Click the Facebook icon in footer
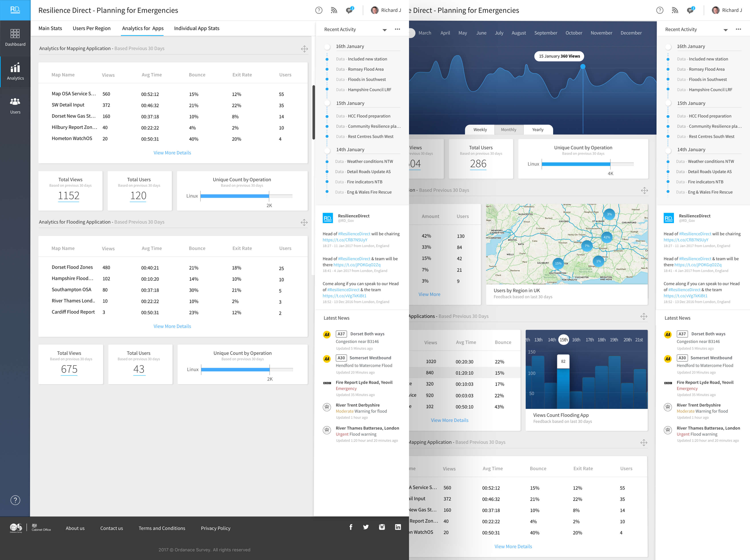Image resolution: width=750 pixels, height=560 pixels. point(351,527)
